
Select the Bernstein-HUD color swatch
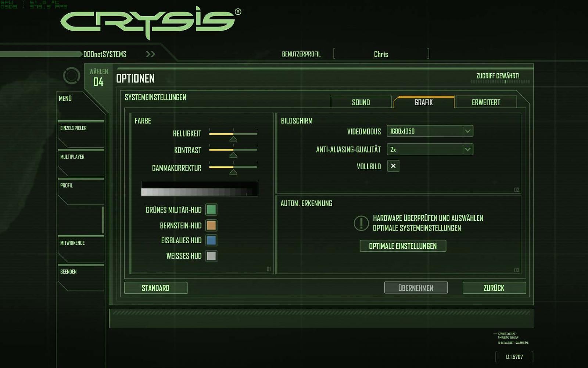[211, 225]
